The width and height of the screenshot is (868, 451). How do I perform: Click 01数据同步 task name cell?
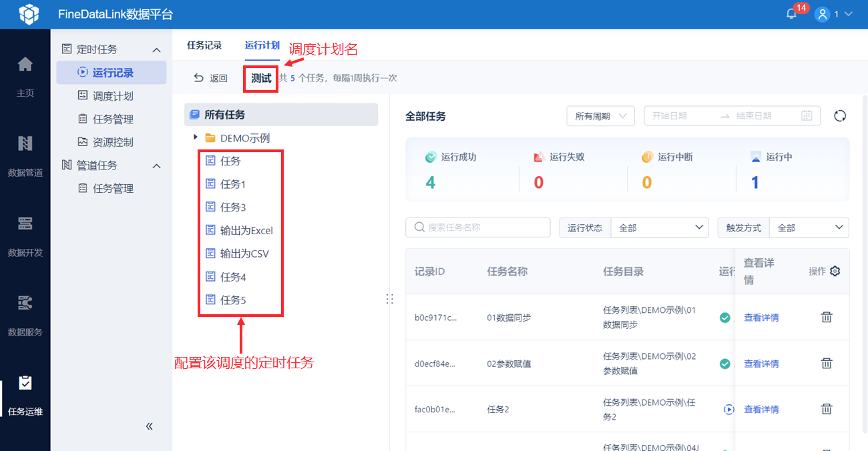509,318
